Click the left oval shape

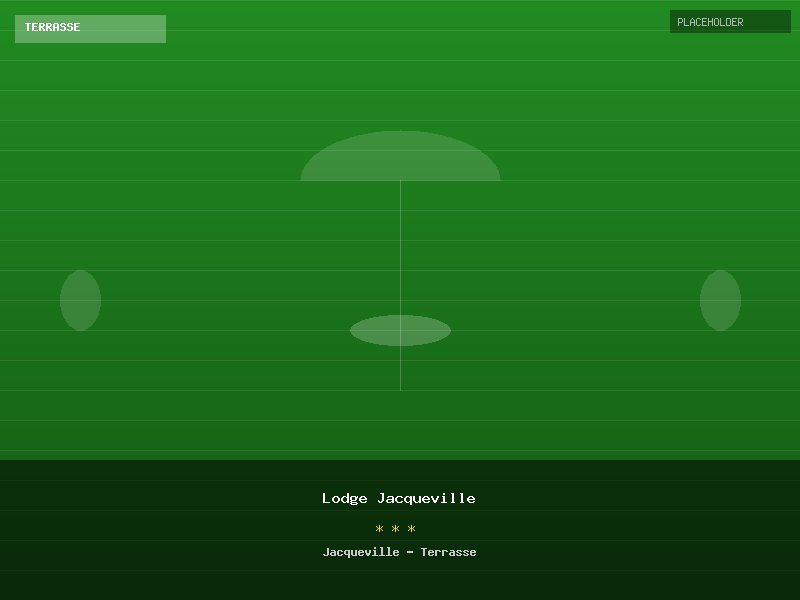click(x=80, y=300)
